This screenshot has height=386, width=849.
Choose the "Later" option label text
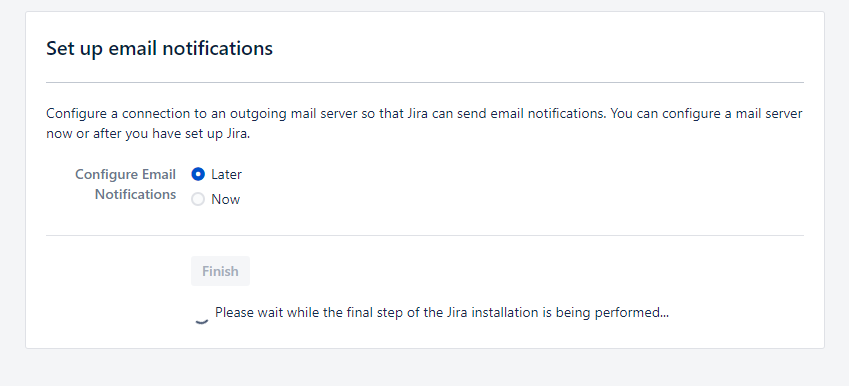coord(226,174)
